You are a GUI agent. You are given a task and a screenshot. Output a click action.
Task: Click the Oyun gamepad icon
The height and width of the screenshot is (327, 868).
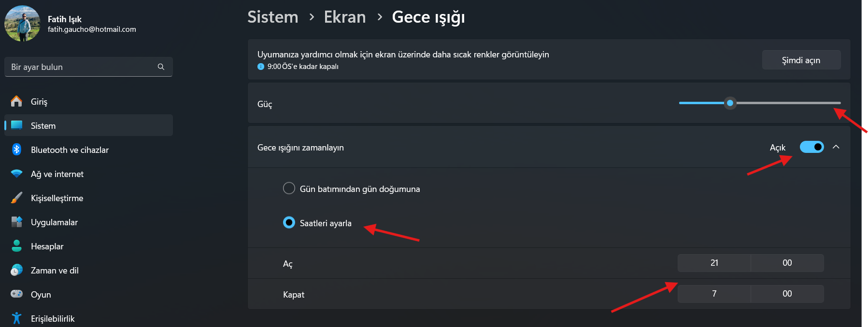tap(16, 294)
